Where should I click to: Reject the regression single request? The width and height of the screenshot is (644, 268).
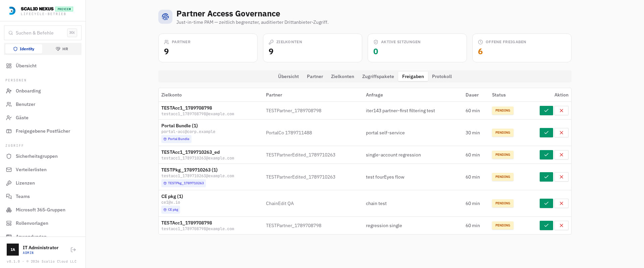click(561, 225)
